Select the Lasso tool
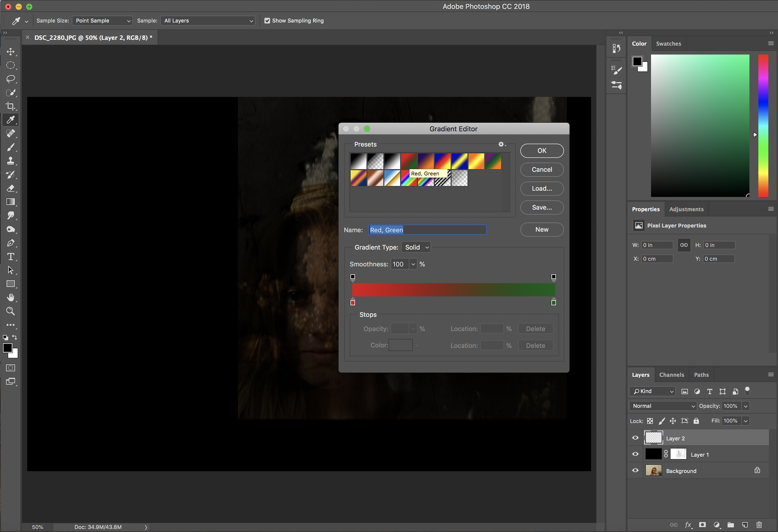778x532 pixels. (10, 79)
